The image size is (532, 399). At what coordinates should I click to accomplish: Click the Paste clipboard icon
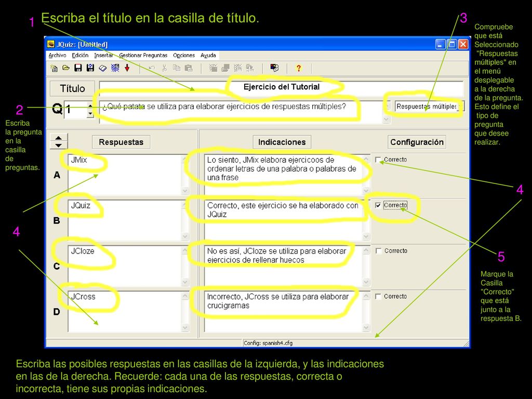tap(189, 68)
